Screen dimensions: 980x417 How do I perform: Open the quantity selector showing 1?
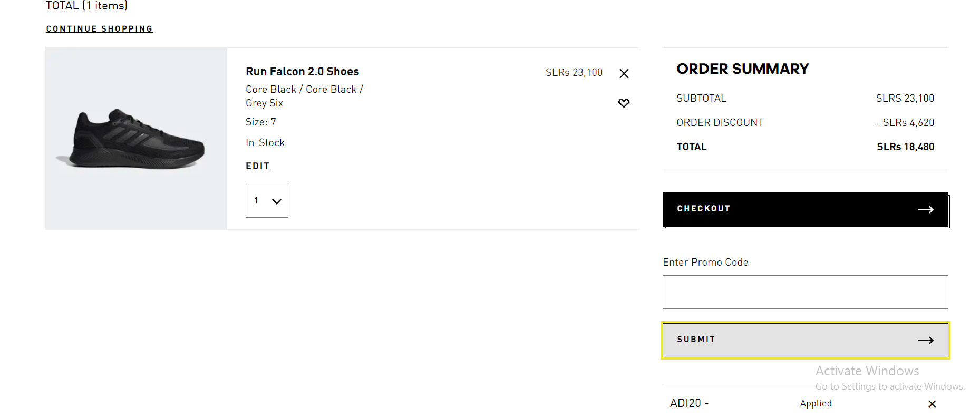tap(267, 201)
